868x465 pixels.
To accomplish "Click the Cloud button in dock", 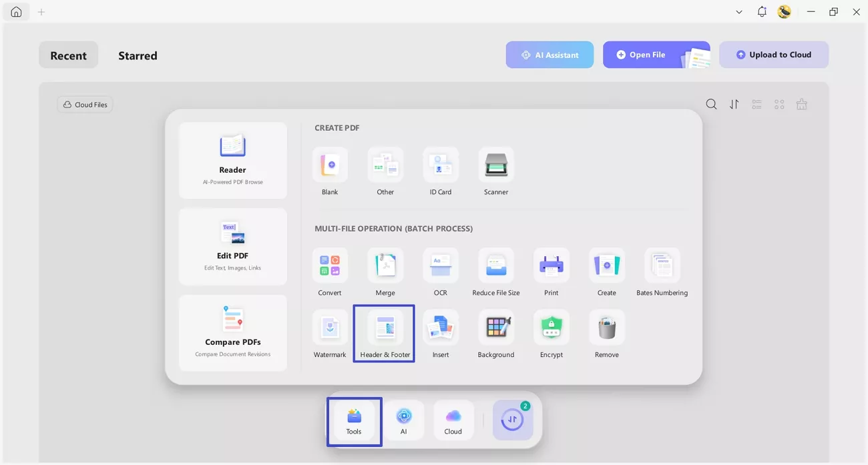I will 453,421.
